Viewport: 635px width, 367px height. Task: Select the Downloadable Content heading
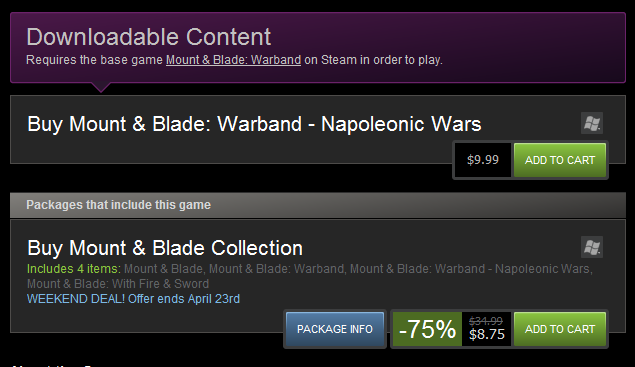[149, 37]
